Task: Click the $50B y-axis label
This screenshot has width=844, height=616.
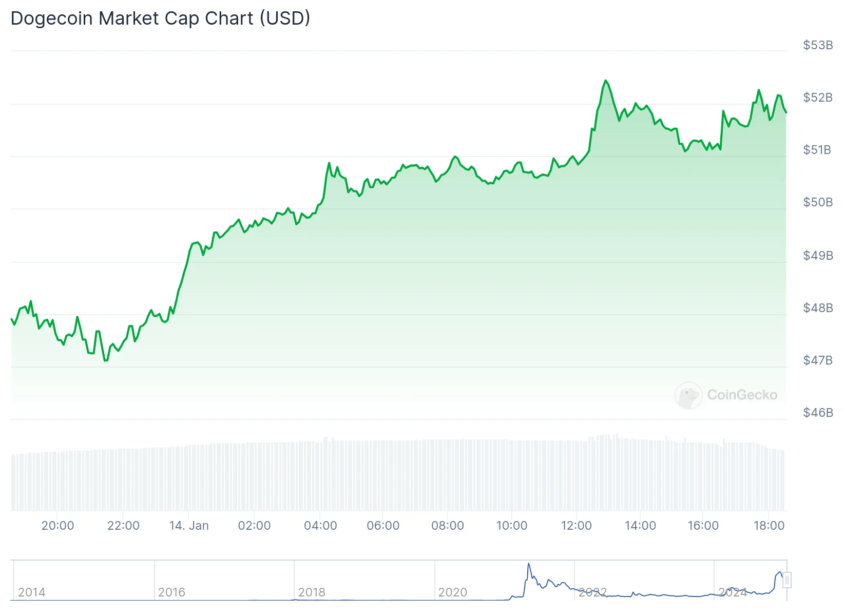Action: [x=818, y=202]
